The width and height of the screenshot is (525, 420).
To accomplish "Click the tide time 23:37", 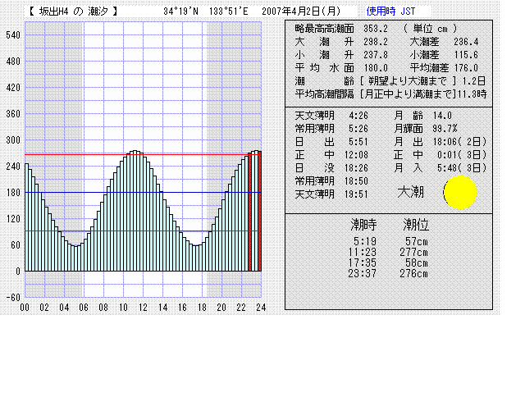I will coord(363,274).
